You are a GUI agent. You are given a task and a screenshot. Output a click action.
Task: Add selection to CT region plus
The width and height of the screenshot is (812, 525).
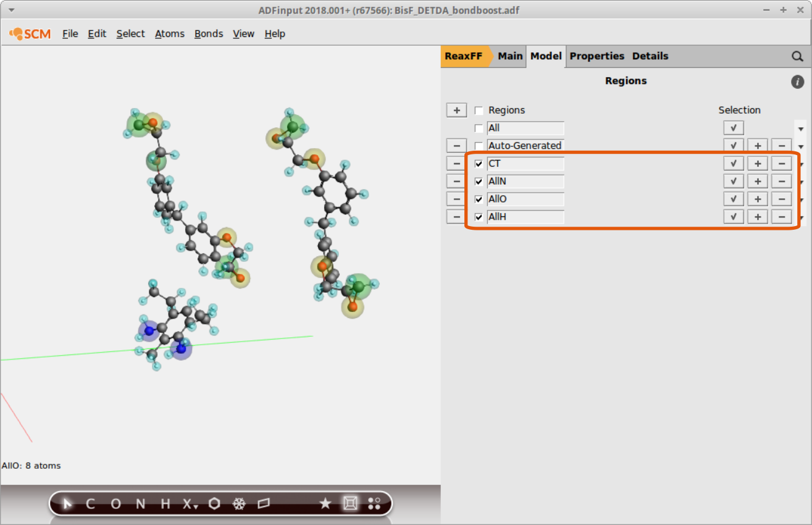coord(758,164)
